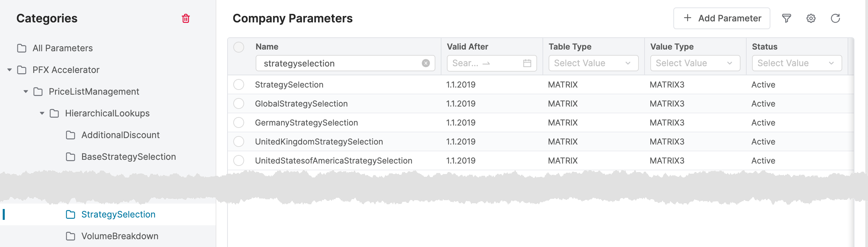This screenshot has width=868, height=247.
Task: Toggle the select-all circle in header
Action: click(x=239, y=47)
